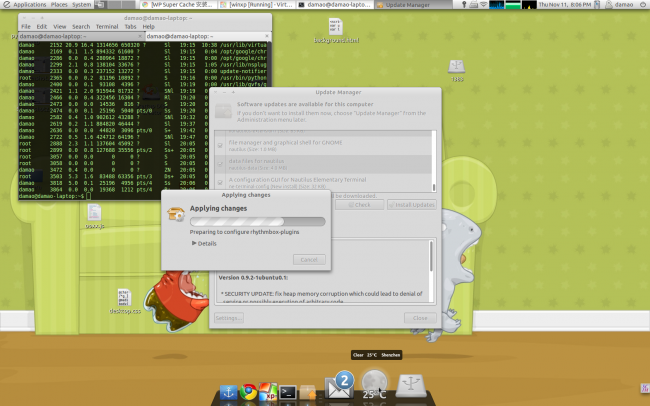
Task: Click the Update Manager header package icon
Action: pyautogui.click(x=223, y=111)
